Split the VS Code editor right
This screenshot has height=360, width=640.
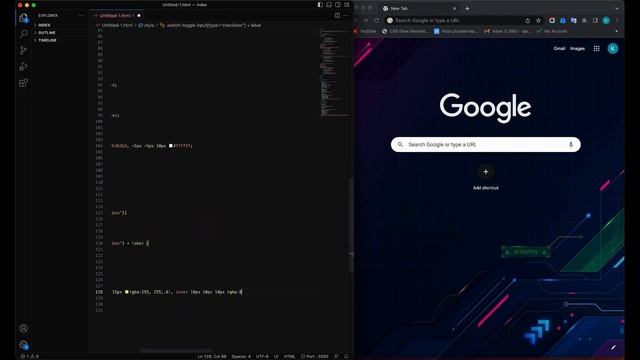[337, 16]
